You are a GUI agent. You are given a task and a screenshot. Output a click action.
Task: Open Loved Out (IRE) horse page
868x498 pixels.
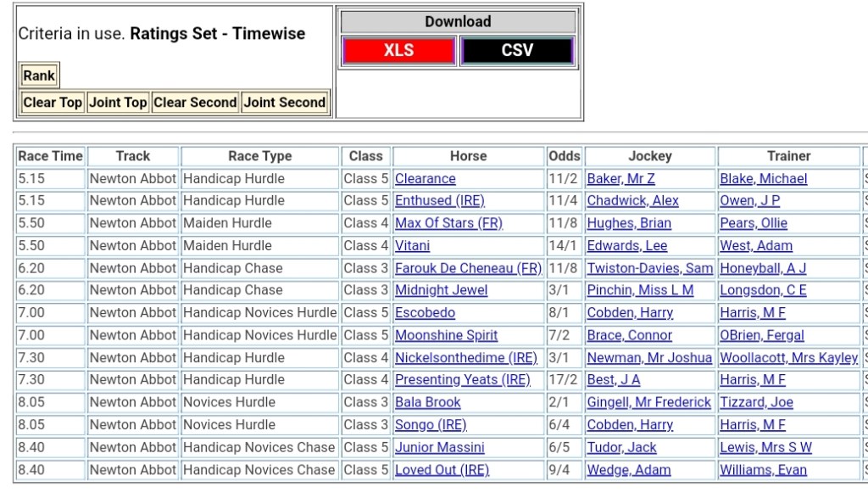pos(442,470)
